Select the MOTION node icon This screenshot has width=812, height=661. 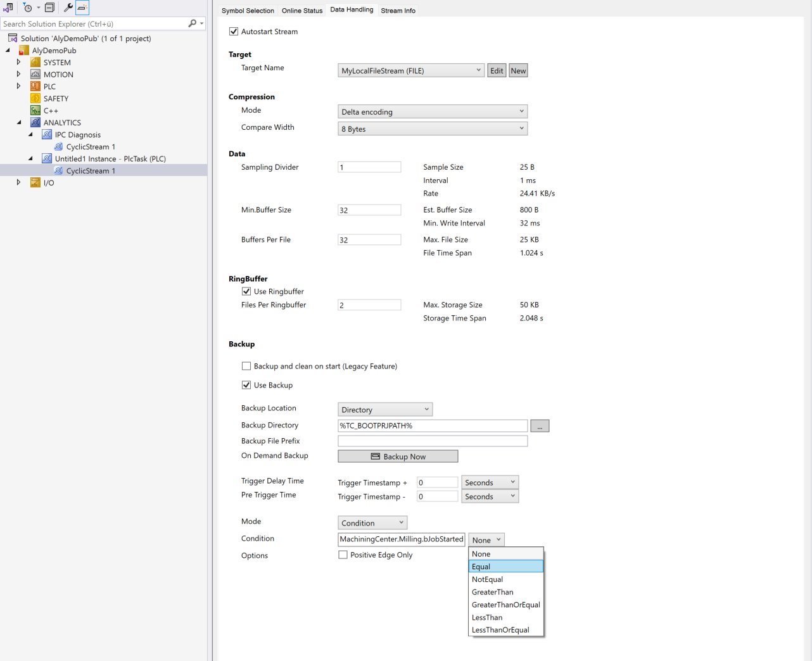(x=35, y=74)
